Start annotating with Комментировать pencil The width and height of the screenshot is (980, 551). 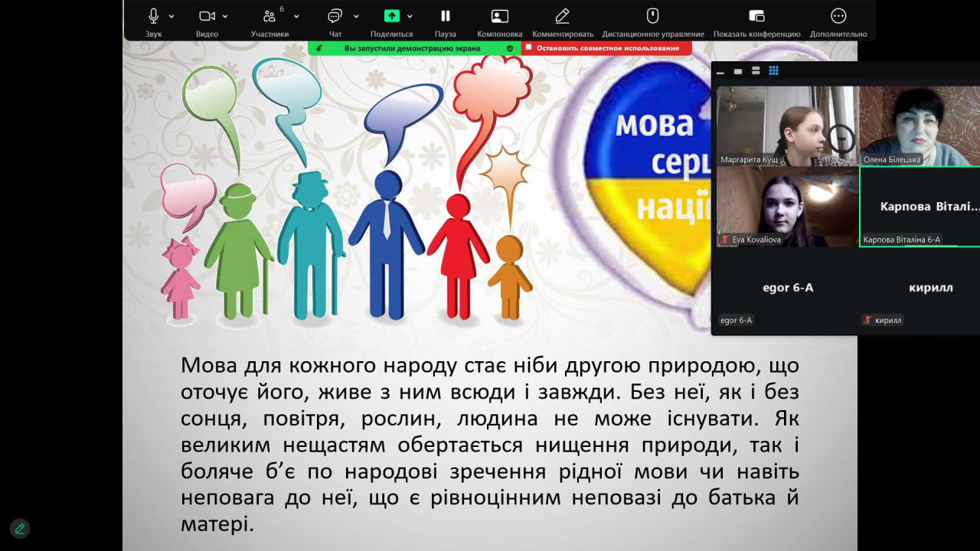pos(562,16)
